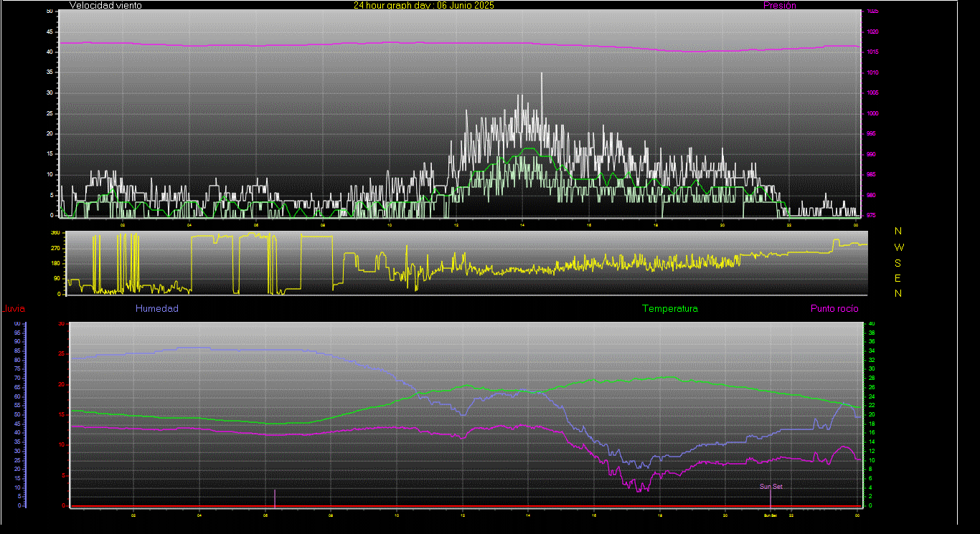980x534 pixels.
Task: Click the '30' blue humidity axis value
Action: [x=17, y=451]
